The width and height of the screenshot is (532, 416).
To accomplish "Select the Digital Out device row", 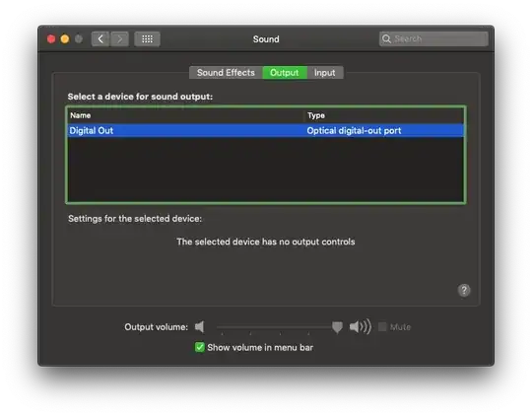I will [266, 131].
